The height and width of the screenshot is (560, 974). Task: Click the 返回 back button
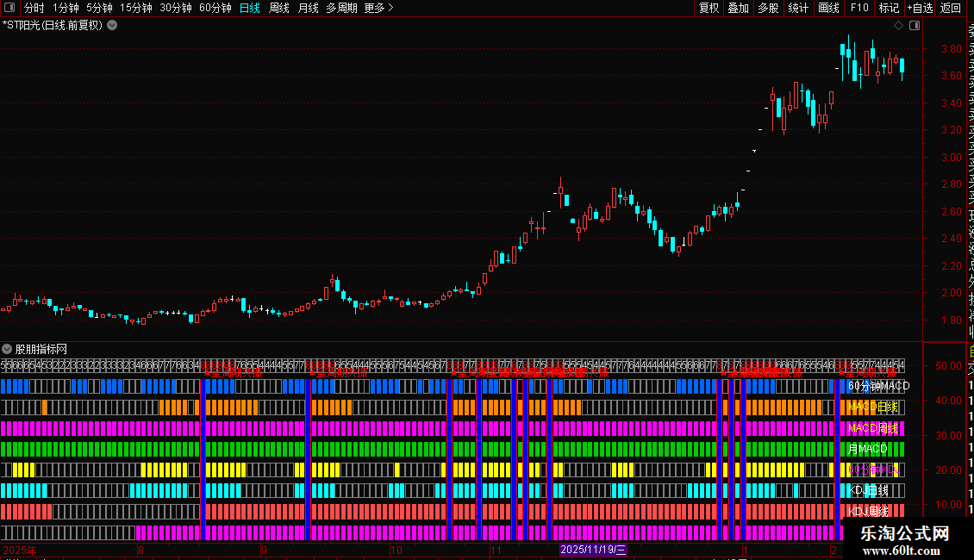pos(951,8)
